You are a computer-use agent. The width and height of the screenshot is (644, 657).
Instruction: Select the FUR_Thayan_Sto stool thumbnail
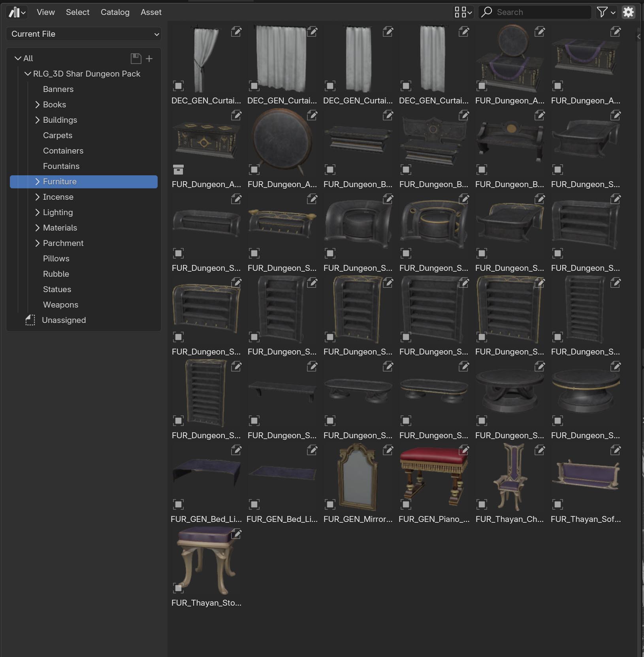pyautogui.click(x=206, y=561)
